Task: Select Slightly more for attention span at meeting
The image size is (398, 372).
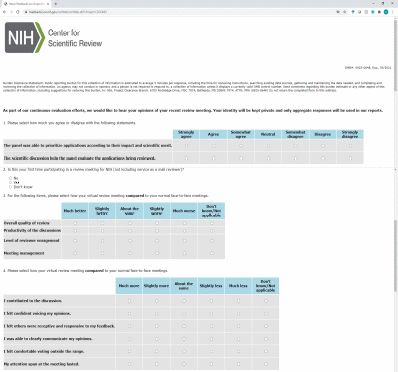Action: click(157, 364)
